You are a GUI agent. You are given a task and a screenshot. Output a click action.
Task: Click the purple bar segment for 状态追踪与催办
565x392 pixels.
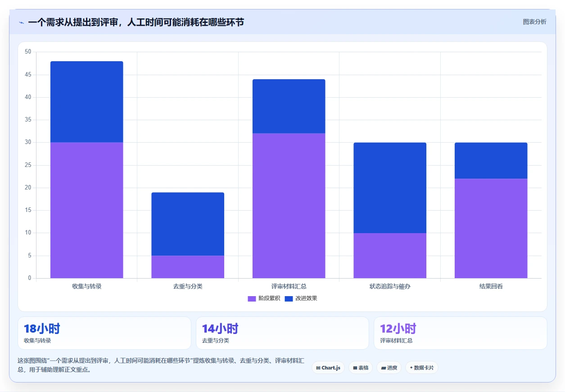[390, 256]
